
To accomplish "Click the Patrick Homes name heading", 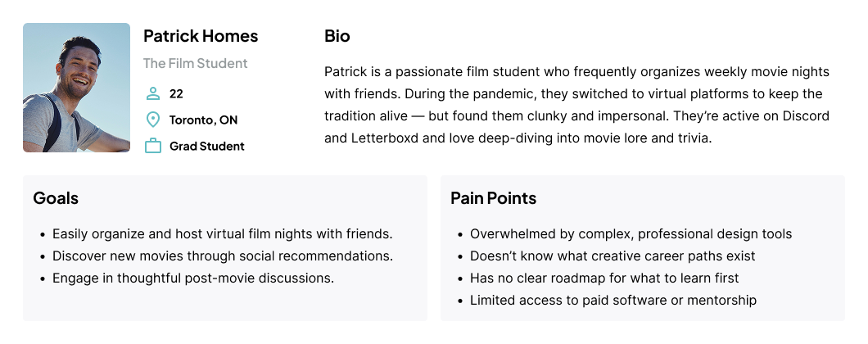I will pos(201,36).
